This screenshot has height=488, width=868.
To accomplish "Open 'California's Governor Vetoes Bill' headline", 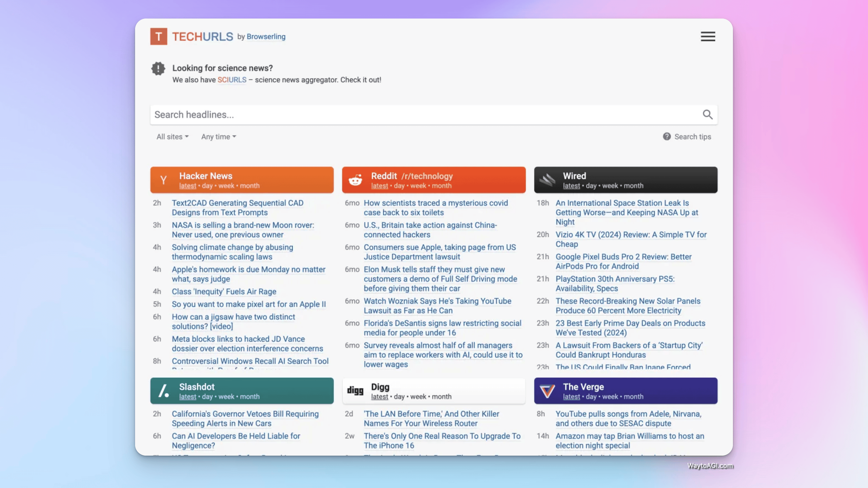I will click(x=245, y=419).
